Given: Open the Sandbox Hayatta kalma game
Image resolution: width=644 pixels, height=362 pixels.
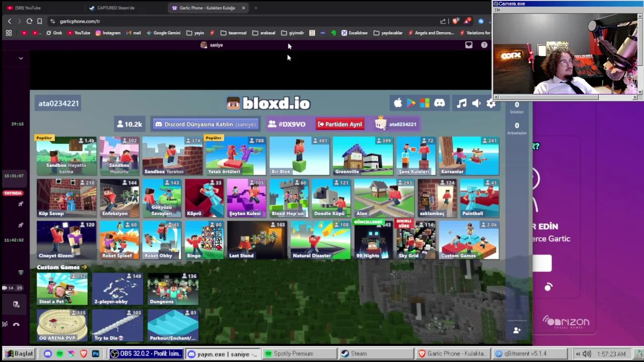Looking at the screenshot, I should (66, 155).
